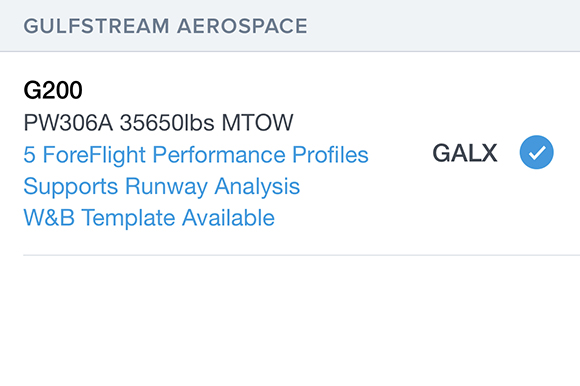Click the GALX type code label
This screenshot has width=580, height=386.
tap(465, 153)
